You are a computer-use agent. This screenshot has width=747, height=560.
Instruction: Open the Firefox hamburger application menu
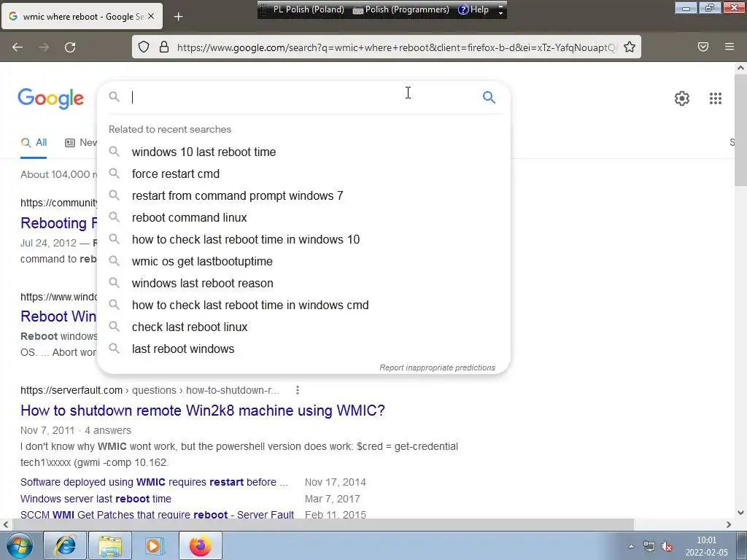tap(729, 47)
